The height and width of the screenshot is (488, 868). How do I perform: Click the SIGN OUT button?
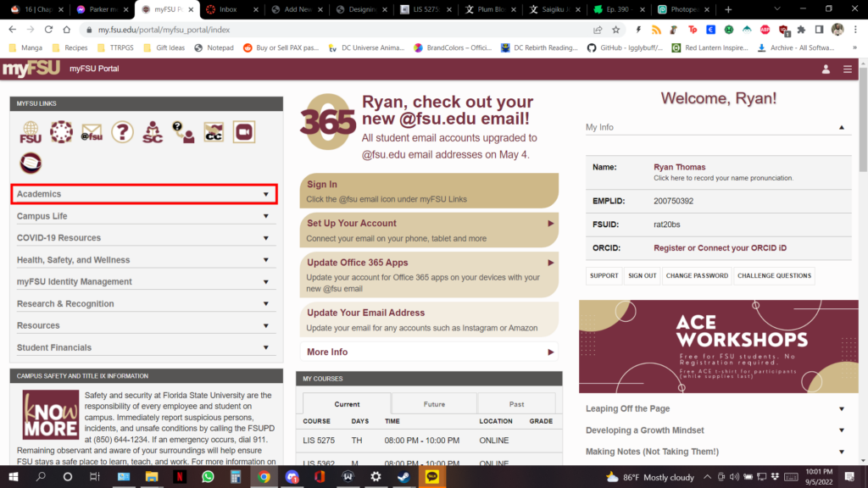643,275
